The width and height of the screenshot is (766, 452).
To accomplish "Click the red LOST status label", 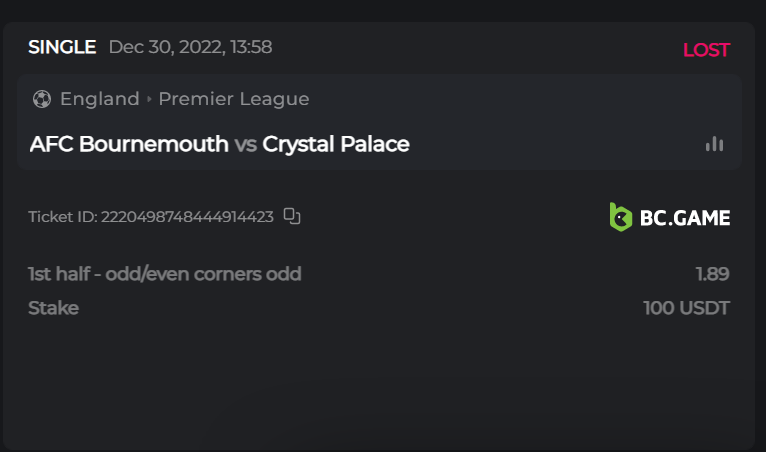I will (x=706, y=50).
